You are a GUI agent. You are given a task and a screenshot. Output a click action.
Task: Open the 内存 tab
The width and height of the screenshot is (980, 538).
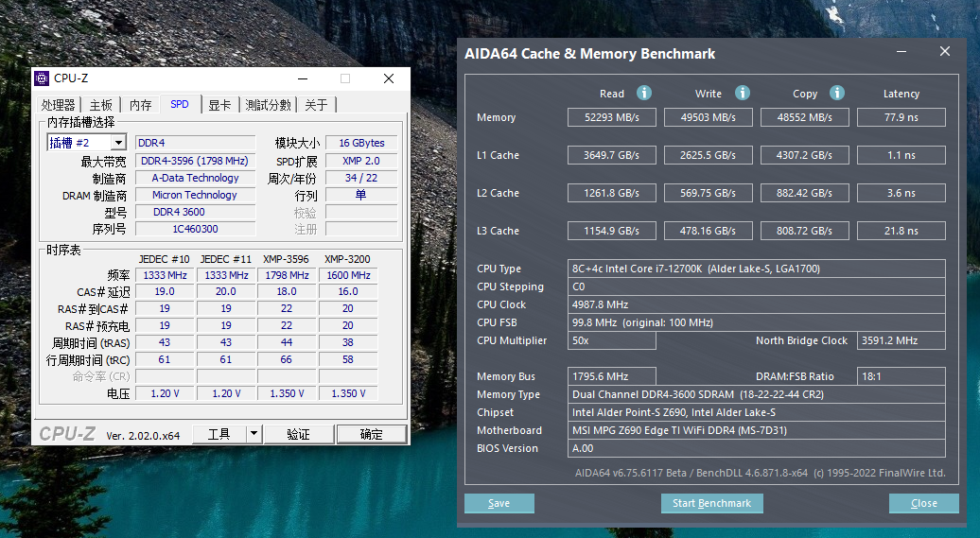coord(141,105)
